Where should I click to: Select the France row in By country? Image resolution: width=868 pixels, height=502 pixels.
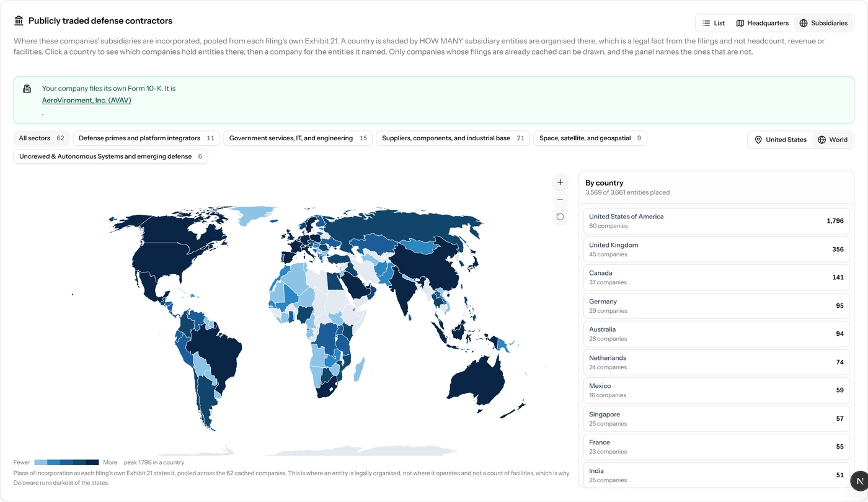716,447
